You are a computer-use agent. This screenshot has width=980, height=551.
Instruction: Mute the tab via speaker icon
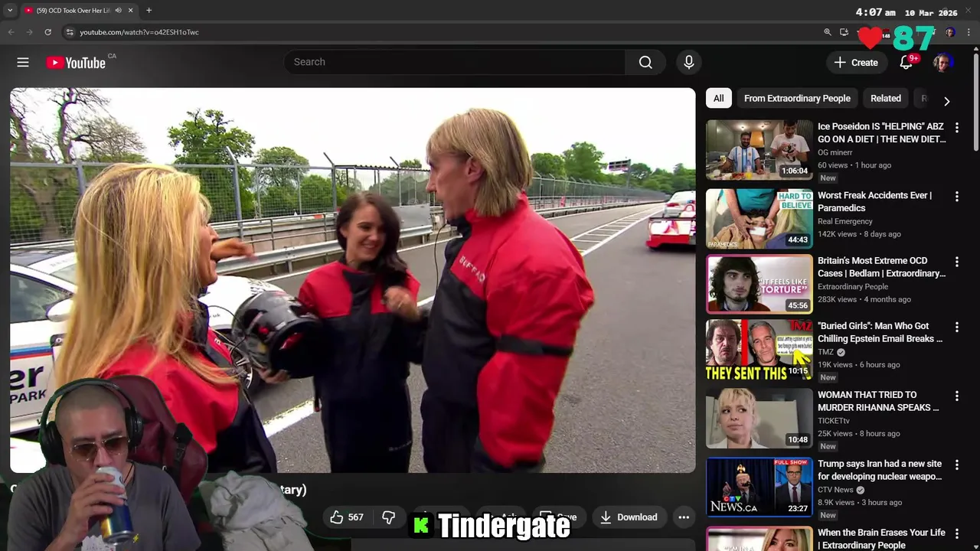point(118,11)
